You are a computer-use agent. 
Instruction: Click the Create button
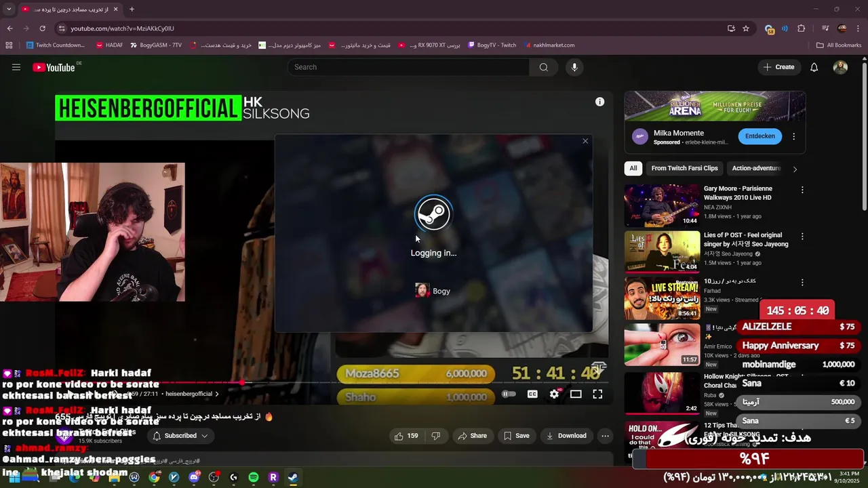(x=778, y=67)
